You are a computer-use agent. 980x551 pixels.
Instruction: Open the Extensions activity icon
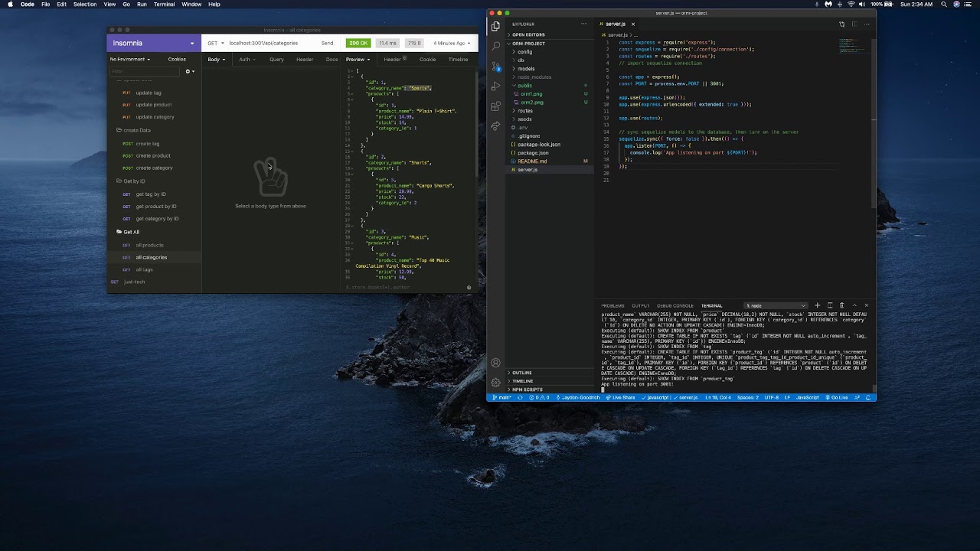[495, 106]
